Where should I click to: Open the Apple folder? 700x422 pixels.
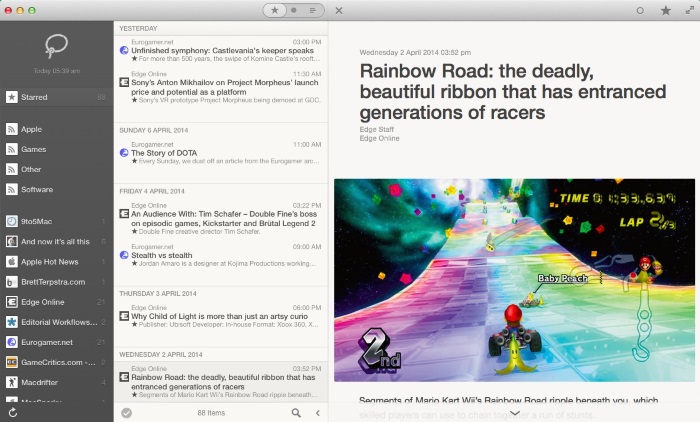point(57,129)
